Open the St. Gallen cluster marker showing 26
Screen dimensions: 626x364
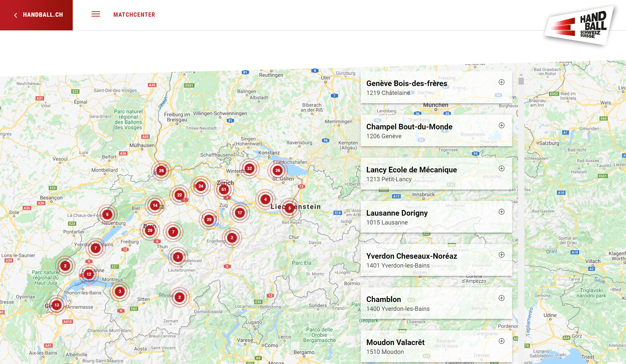278,170
